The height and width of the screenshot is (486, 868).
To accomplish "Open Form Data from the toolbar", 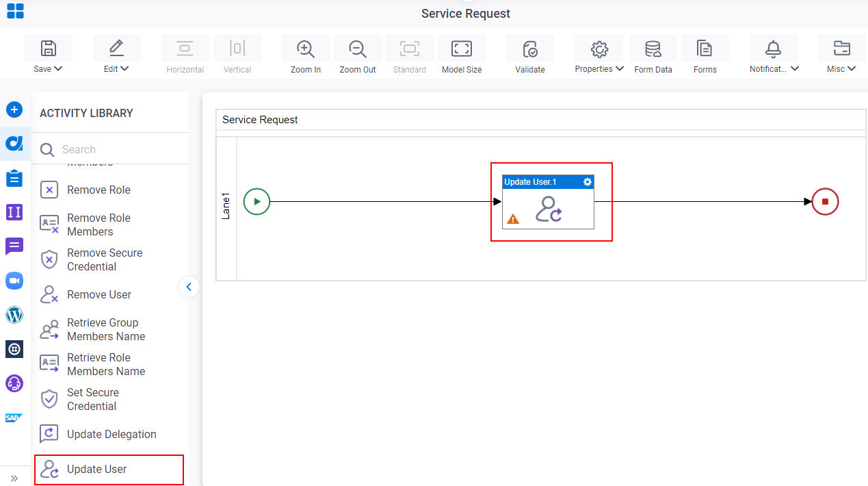I will (x=653, y=49).
